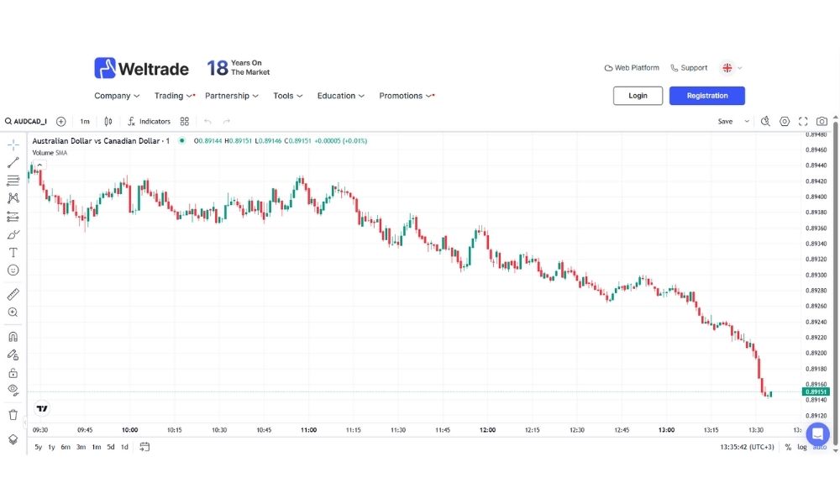Viewport: 840px width, 504px height.
Task: Enter fullscreen chart mode
Action: pos(803,122)
